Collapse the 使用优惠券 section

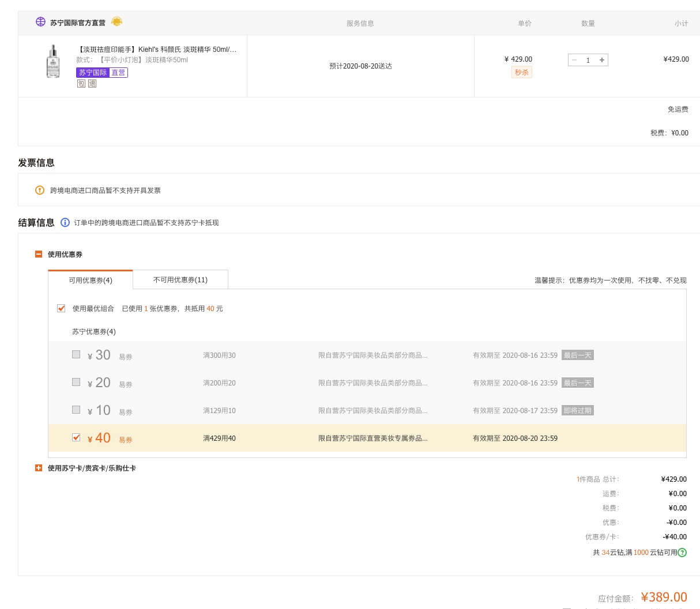coord(39,254)
